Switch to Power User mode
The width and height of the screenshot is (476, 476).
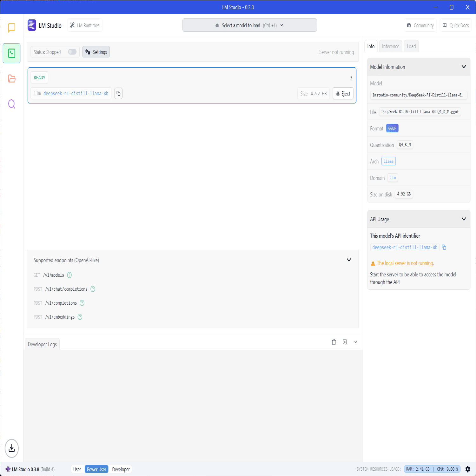(x=96, y=469)
